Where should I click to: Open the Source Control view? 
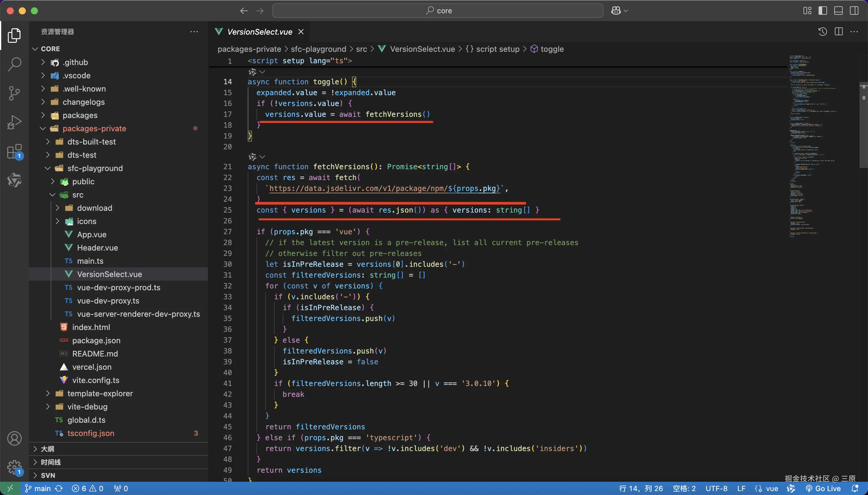(x=14, y=93)
